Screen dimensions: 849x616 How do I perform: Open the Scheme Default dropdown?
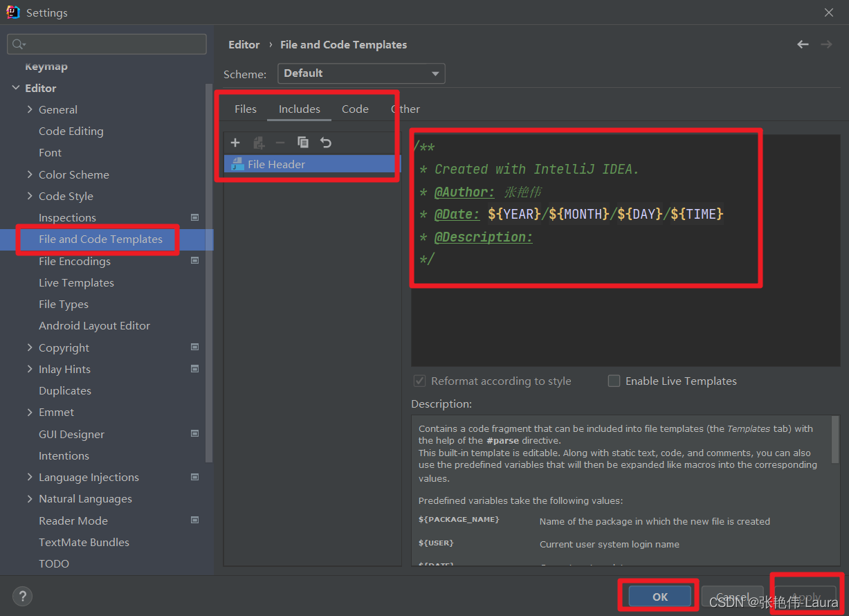pyautogui.click(x=361, y=73)
